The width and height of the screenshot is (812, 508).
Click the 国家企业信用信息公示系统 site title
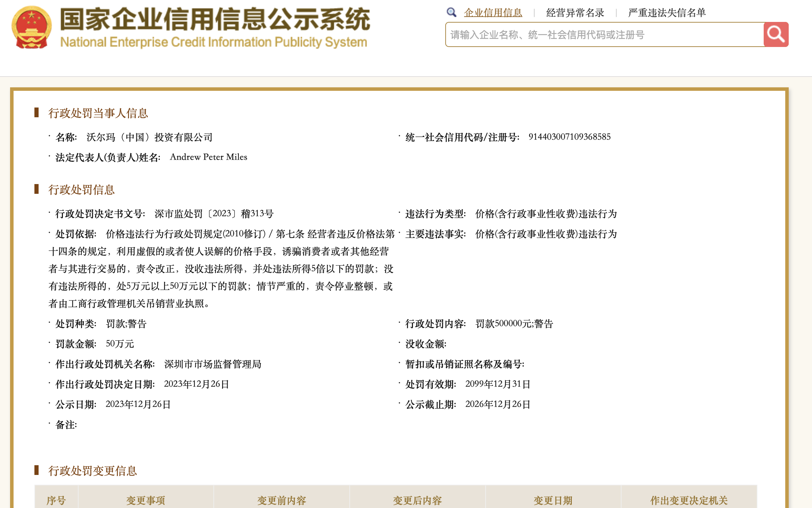tap(215, 20)
